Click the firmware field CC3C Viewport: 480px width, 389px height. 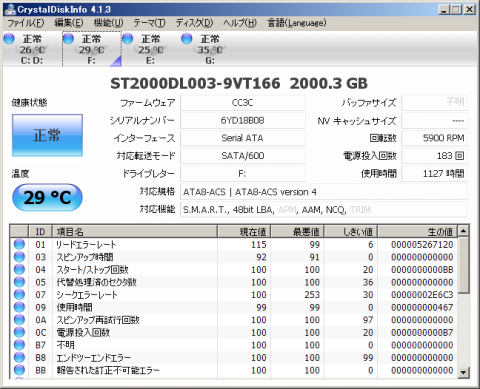tap(243, 103)
